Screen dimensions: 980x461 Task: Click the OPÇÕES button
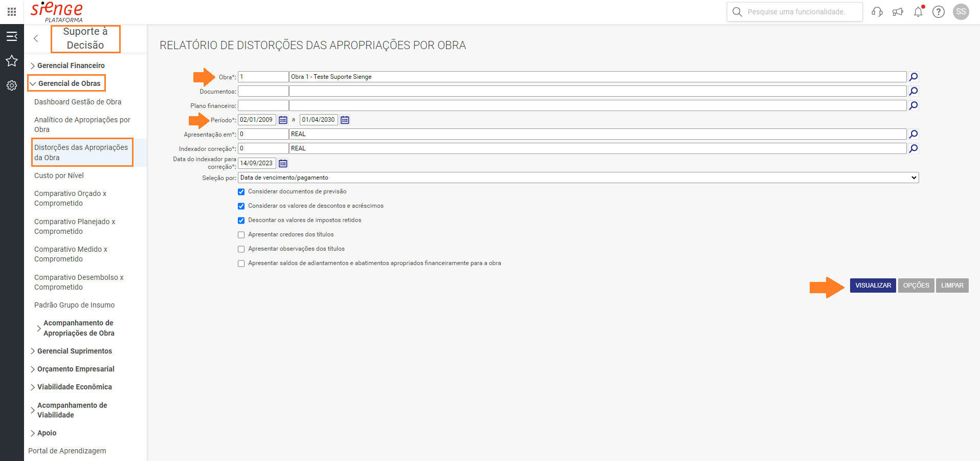coord(916,286)
